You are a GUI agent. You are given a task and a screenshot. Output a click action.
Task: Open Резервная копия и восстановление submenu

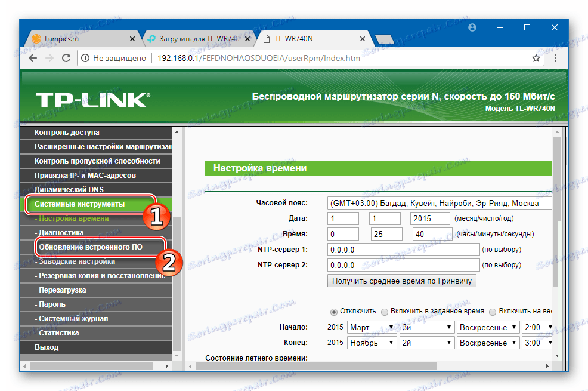(95, 275)
